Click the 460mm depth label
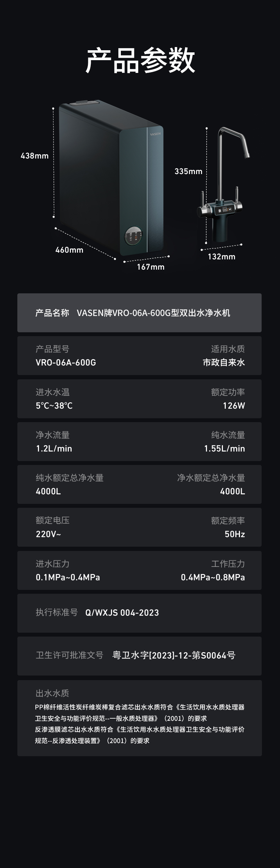 pos(69,250)
